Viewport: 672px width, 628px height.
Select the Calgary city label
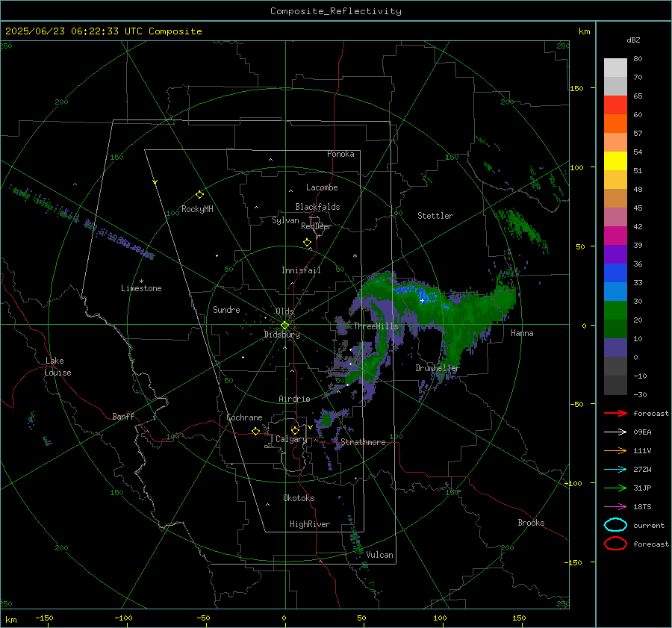[291, 439]
